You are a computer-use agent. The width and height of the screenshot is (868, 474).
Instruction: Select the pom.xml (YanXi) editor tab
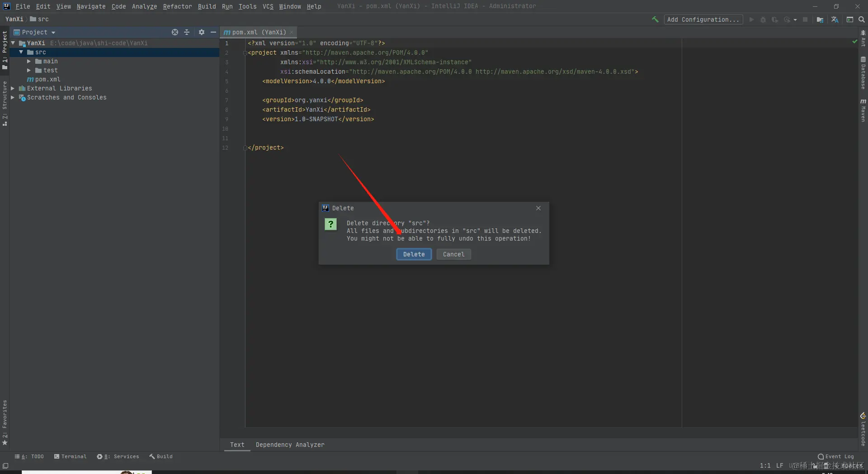(259, 32)
